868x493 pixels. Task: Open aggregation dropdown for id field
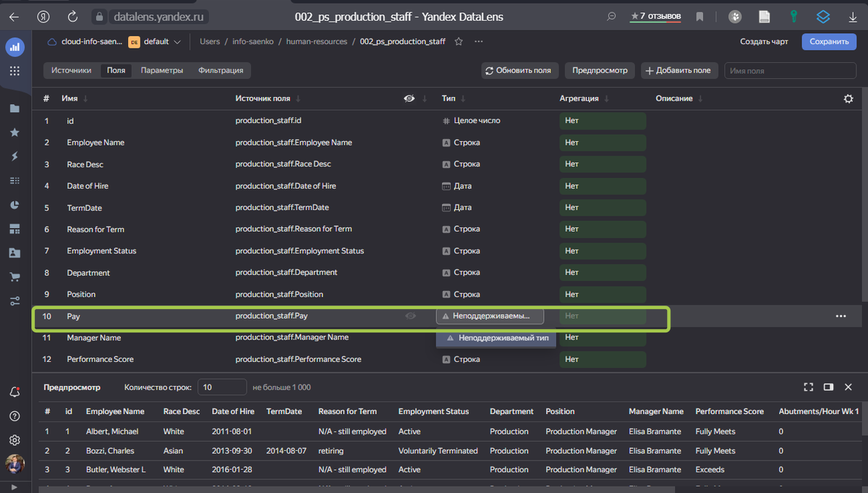tap(603, 121)
